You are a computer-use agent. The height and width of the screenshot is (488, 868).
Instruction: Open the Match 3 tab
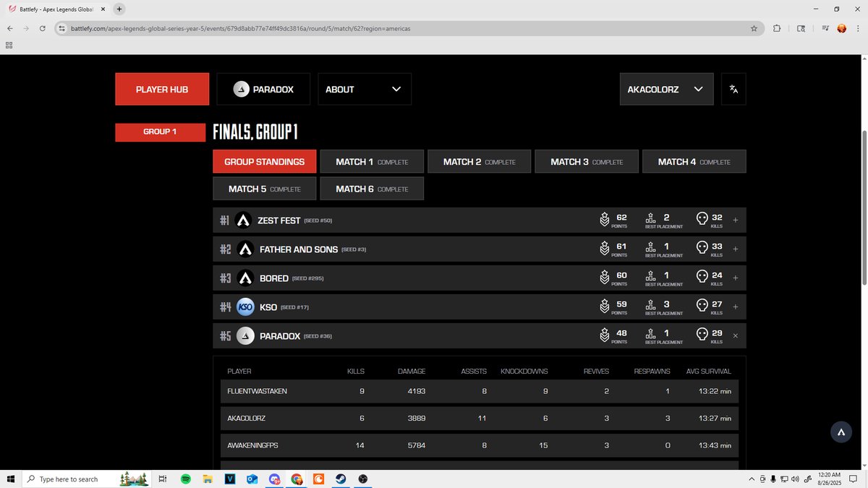coord(587,162)
